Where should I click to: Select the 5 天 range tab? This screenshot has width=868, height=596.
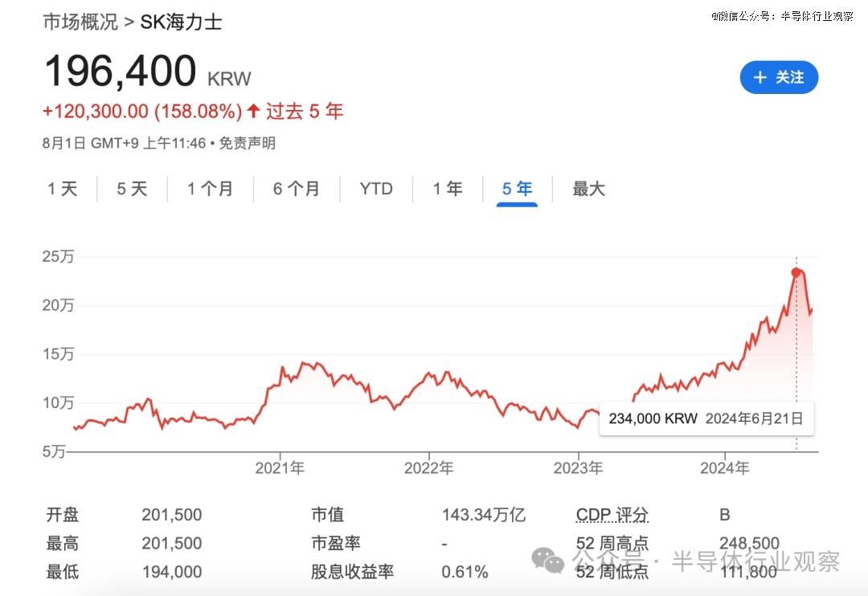pyautogui.click(x=132, y=189)
